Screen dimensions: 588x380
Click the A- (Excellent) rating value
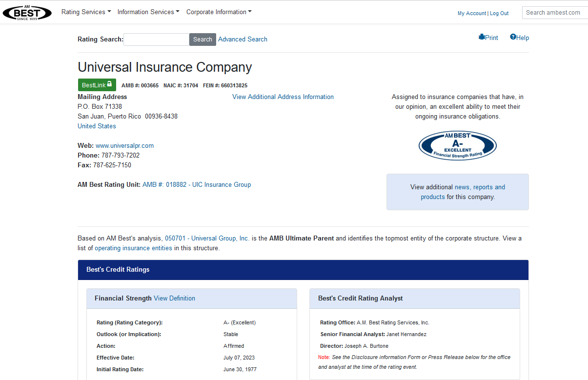point(240,322)
